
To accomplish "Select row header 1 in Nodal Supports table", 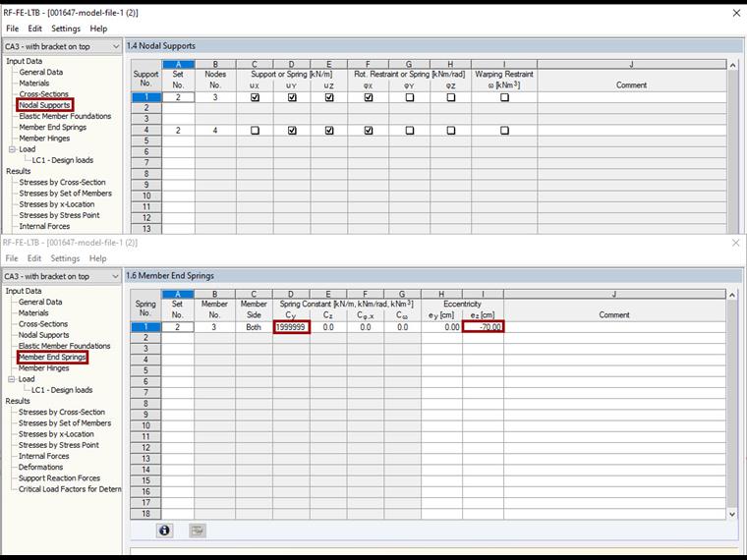I will (146, 97).
